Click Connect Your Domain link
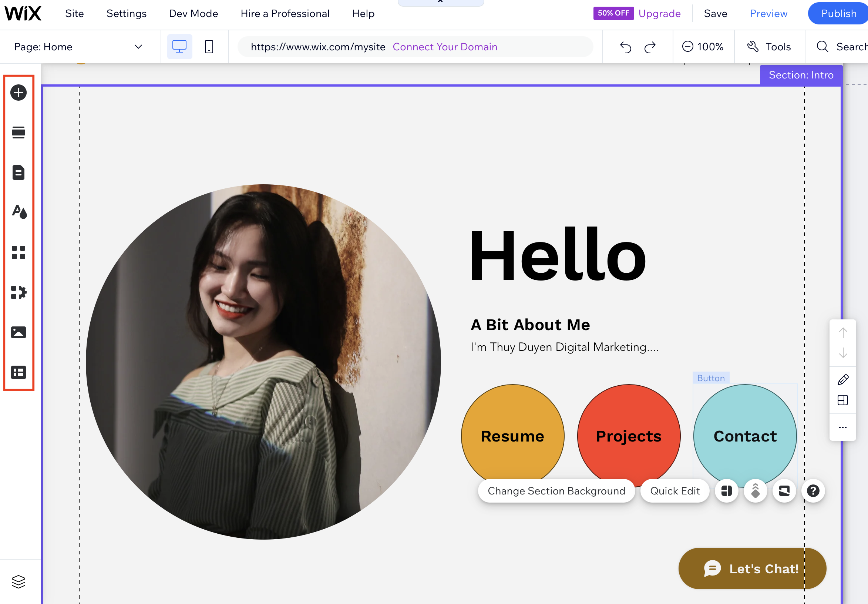This screenshot has width=868, height=604. click(445, 47)
